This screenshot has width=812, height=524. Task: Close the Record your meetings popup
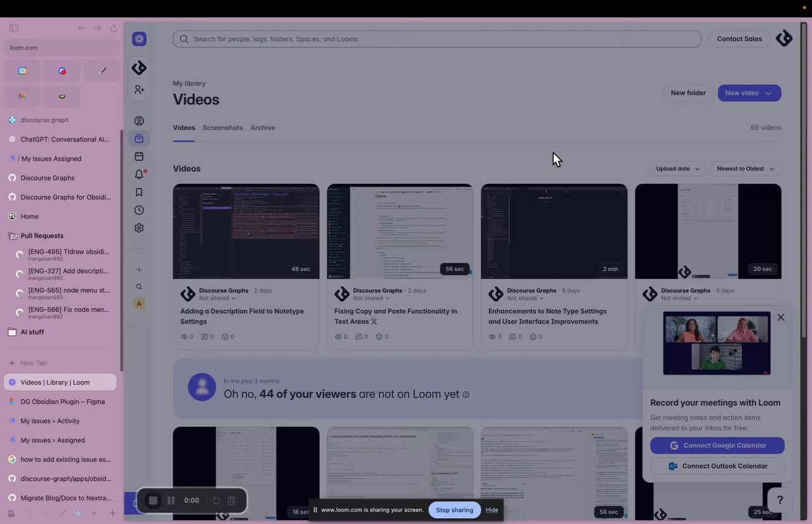point(781,317)
